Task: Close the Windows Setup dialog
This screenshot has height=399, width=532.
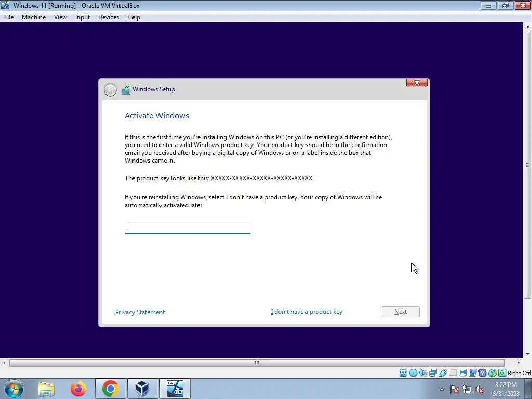Action: (417, 83)
